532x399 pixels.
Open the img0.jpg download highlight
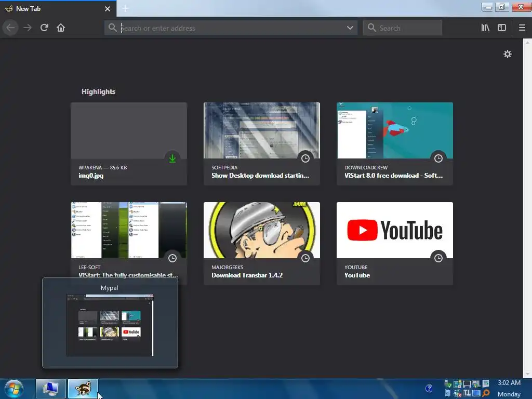click(x=129, y=144)
